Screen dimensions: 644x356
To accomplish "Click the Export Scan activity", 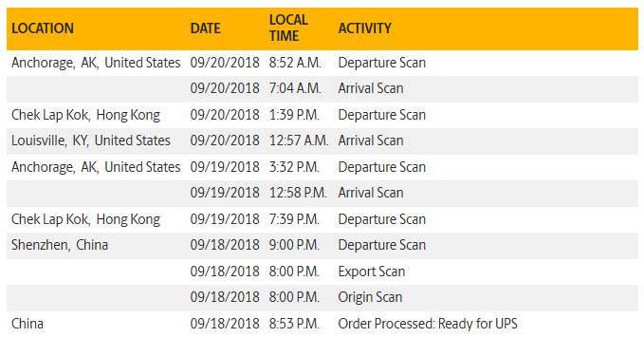I will click(x=371, y=272).
